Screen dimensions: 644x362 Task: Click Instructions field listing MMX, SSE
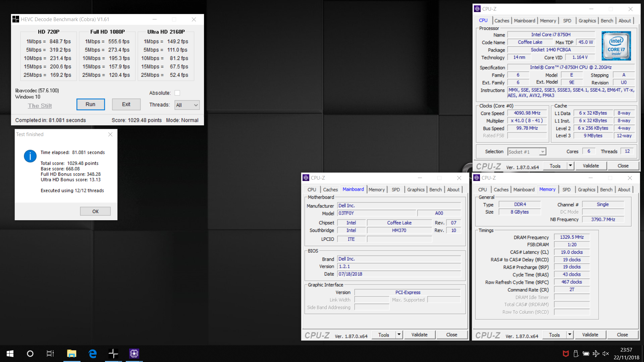click(x=571, y=93)
